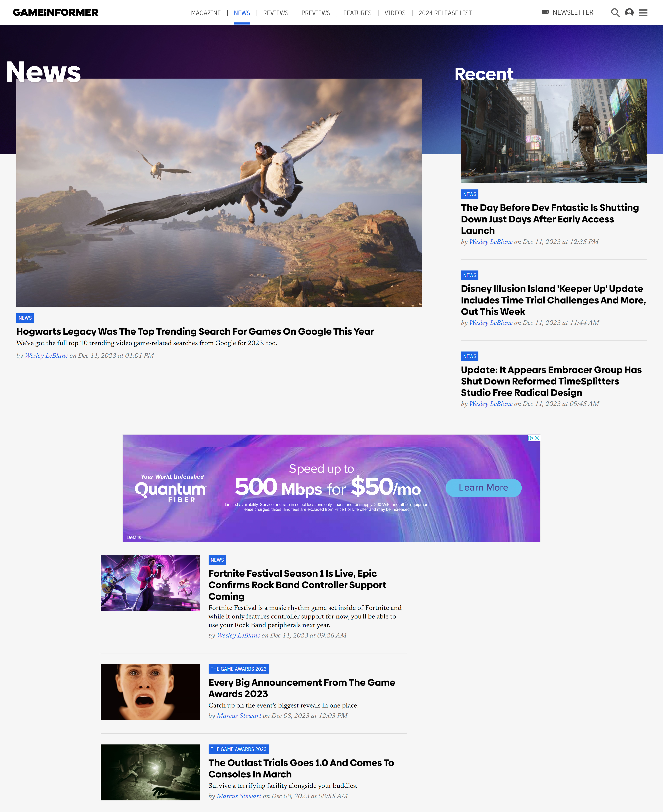Click Details link in ad corner
This screenshot has height=812, width=663.
click(134, 537)
